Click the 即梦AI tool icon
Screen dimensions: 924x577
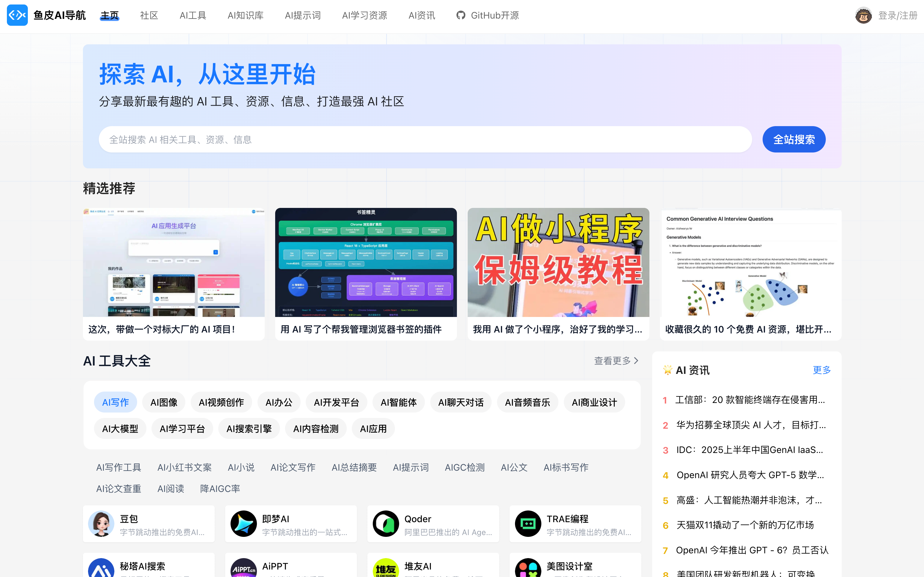[243, 524]
